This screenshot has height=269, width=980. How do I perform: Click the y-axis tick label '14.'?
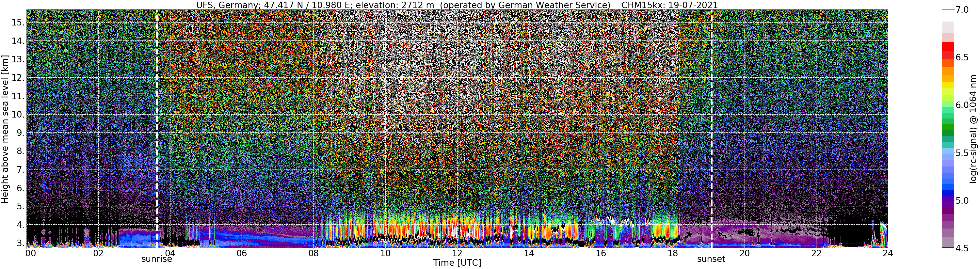18,41
